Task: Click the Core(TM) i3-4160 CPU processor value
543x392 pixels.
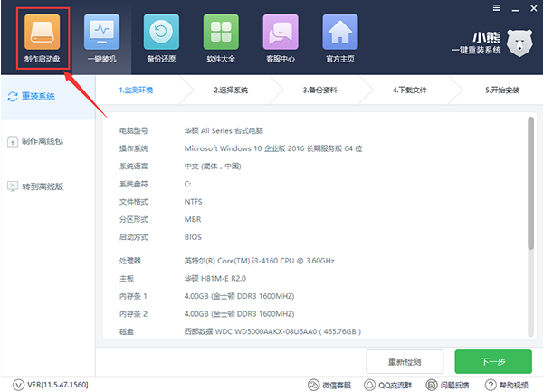Action: point(260,261)
